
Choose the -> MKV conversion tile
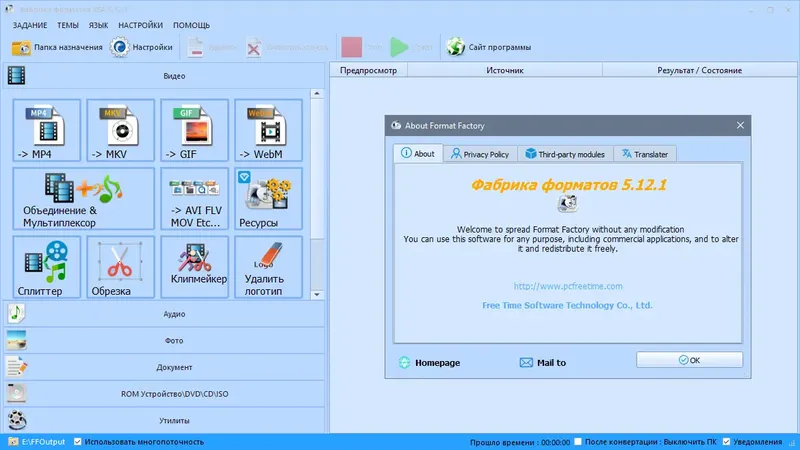(x=120, y=130)
